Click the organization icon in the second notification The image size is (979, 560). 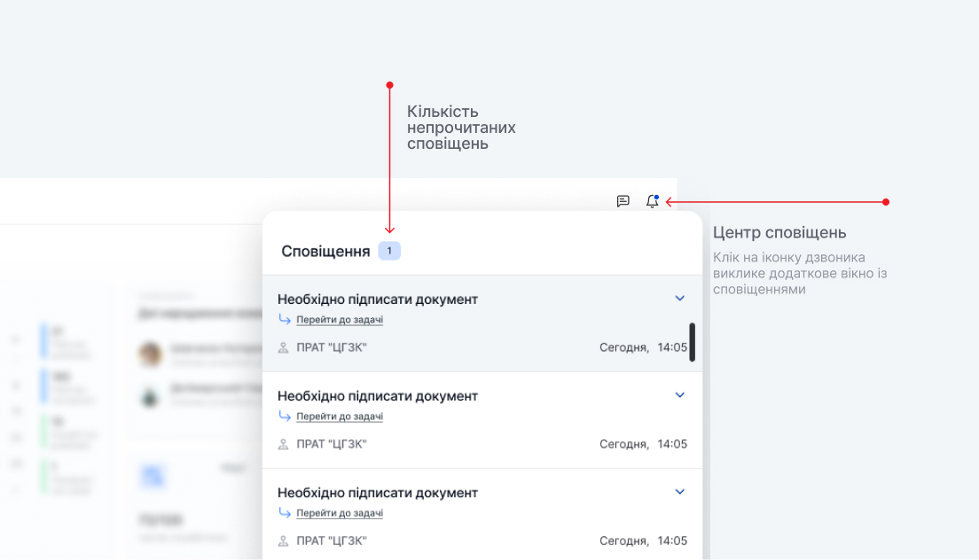(284, 444)
